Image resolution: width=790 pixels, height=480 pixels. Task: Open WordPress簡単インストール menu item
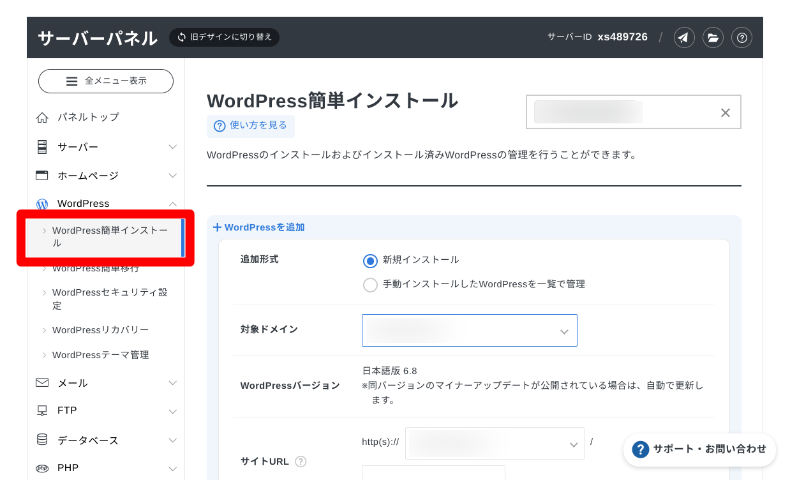[x=105, y=237]
